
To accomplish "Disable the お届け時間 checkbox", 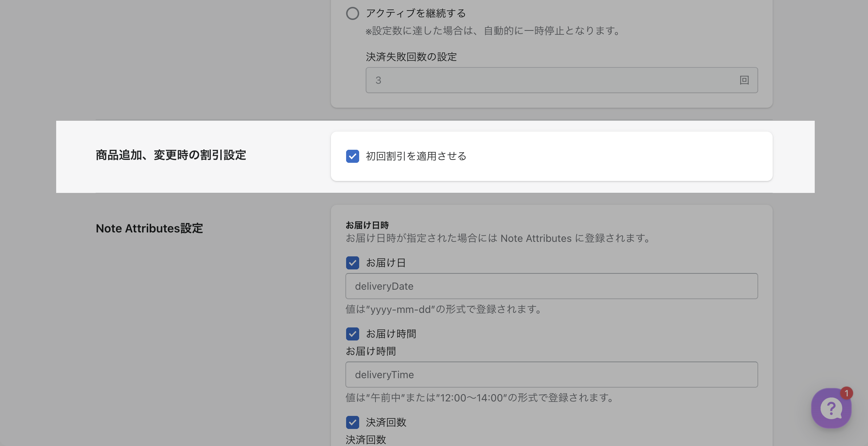I will pos(352,334).
